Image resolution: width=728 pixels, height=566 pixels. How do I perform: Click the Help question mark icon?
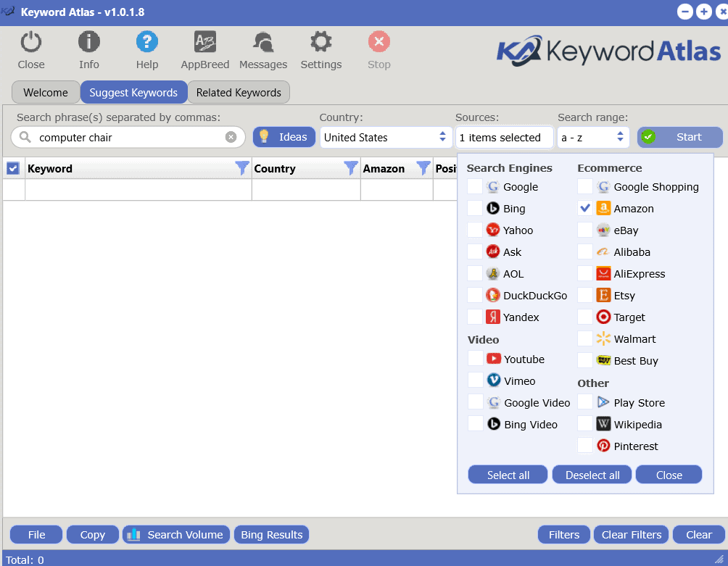(146, 43)
